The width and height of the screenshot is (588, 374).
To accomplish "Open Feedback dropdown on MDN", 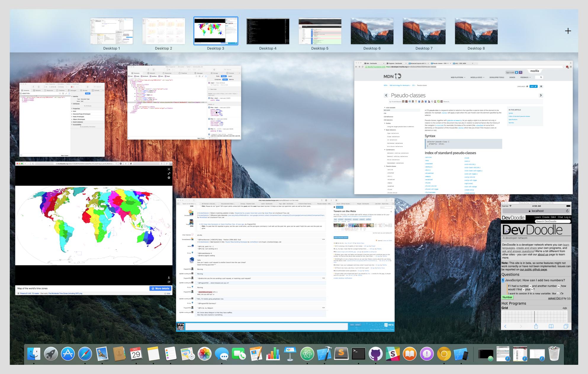I will point(525,77).
